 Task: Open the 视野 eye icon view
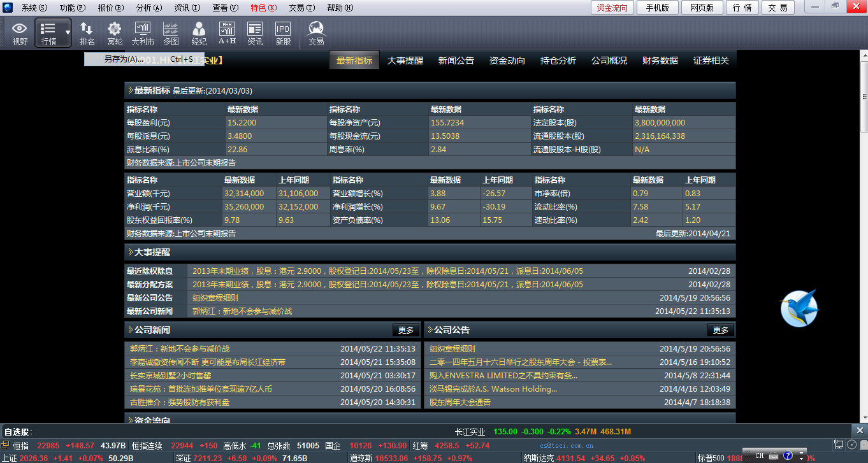click(20, 33)
